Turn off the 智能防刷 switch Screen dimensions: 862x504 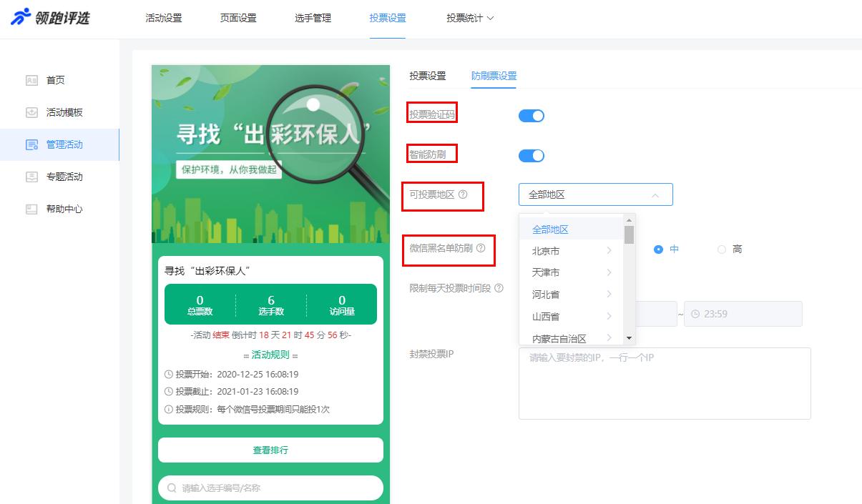coord(532,155)
